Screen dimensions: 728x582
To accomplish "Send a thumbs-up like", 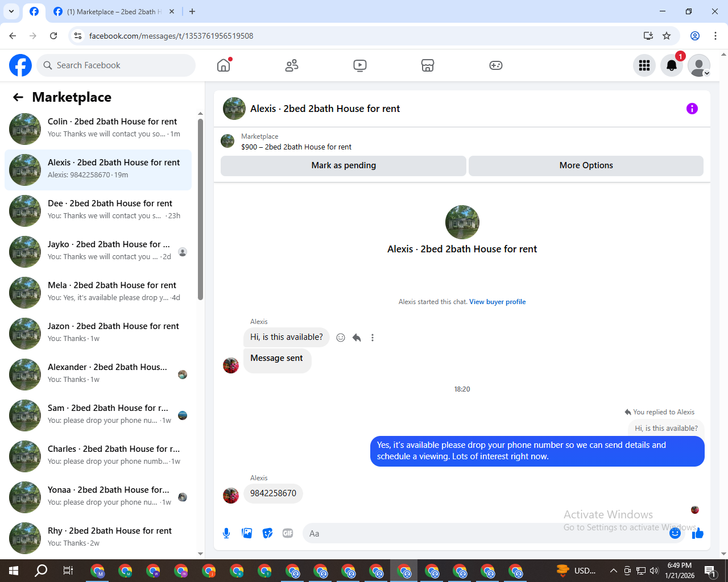I will point(698,533).
